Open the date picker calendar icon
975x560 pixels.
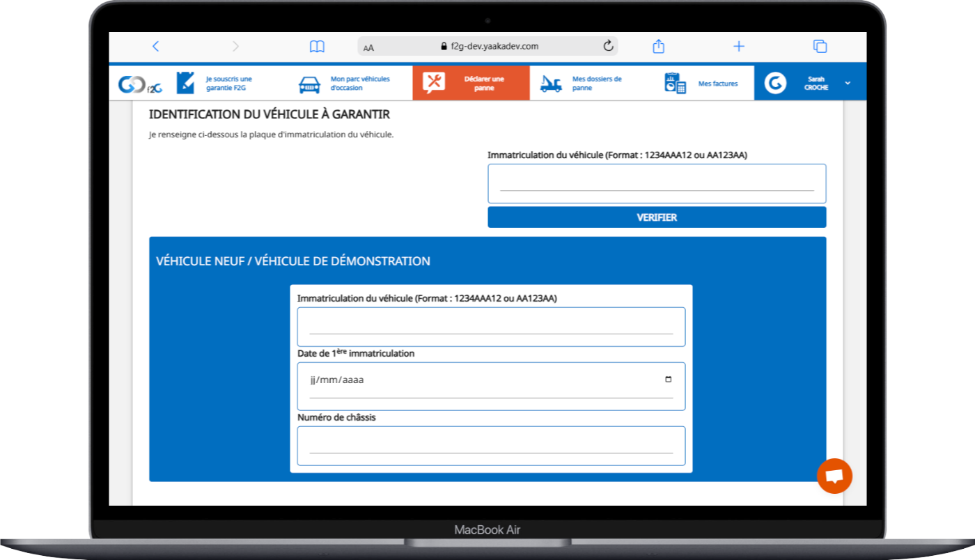click(x=668, y=380)
